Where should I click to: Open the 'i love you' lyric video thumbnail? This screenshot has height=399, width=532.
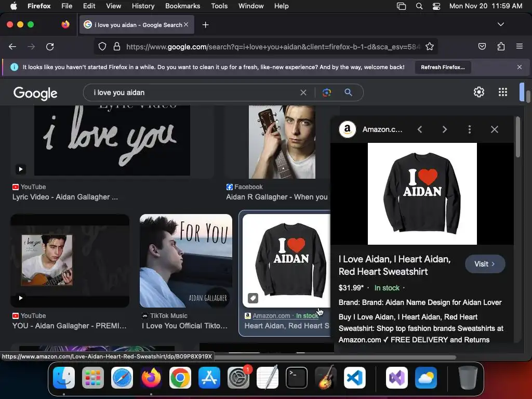click(112, 140)
